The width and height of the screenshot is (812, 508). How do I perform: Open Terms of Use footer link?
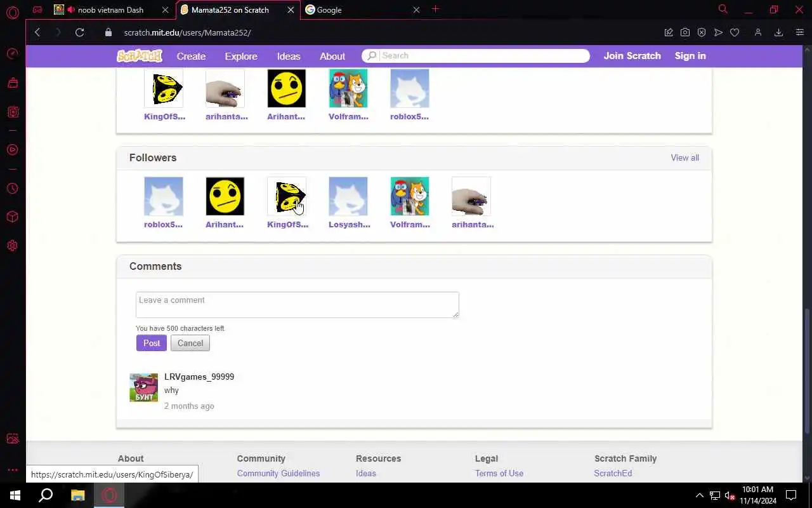coord(499,473)
